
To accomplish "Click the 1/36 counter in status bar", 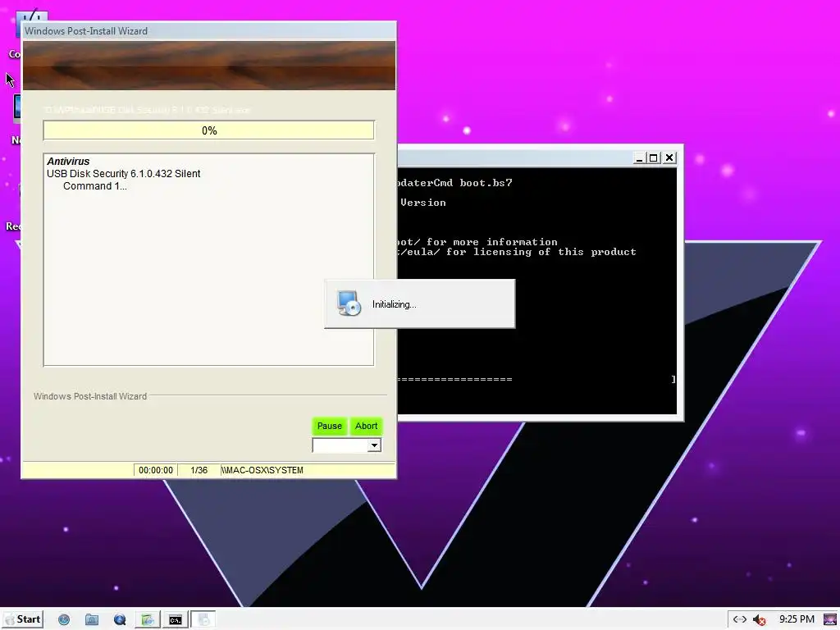I will 199,470.
